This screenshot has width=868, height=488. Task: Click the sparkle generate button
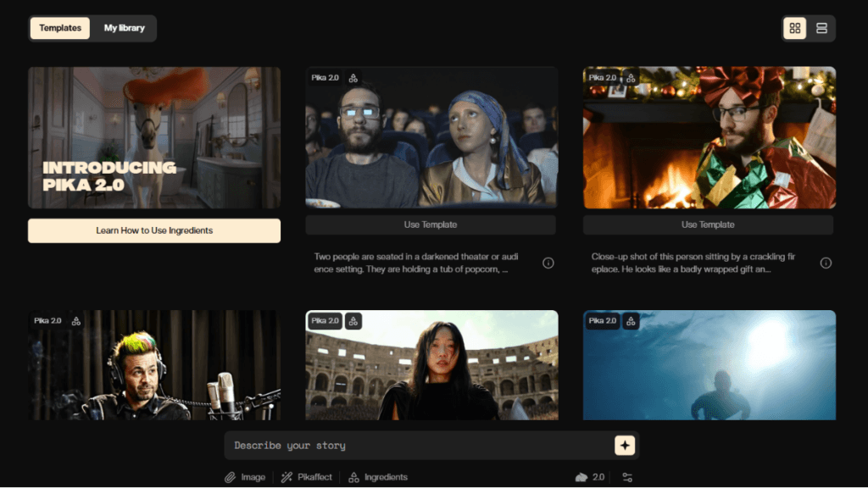pyautogui.click(x=625, y=446)
